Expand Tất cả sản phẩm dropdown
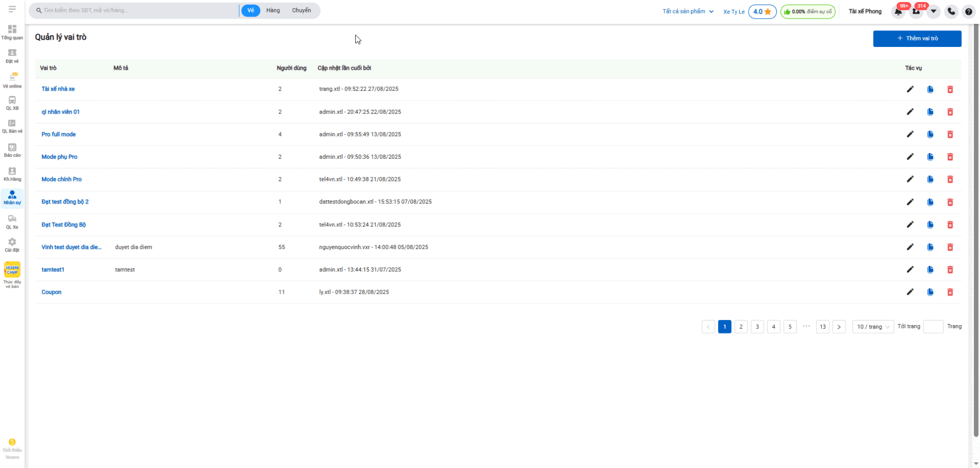 point(688,11)
